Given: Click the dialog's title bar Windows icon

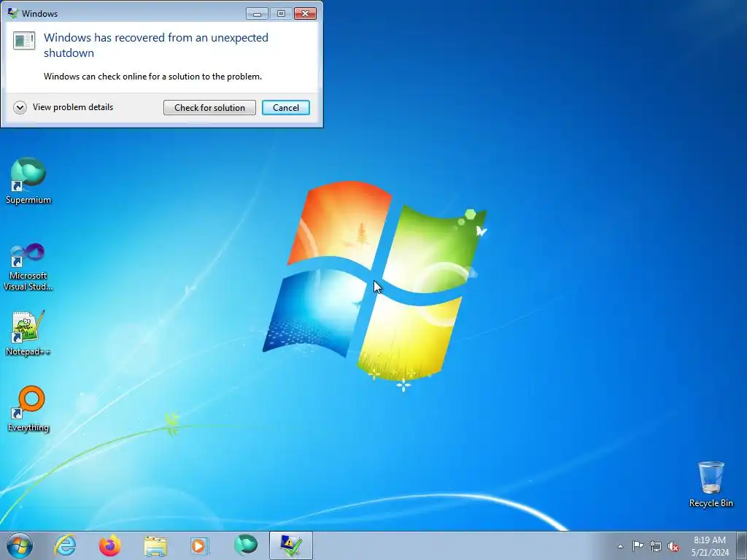Looking at the screenshot, I should click(13, 13).
